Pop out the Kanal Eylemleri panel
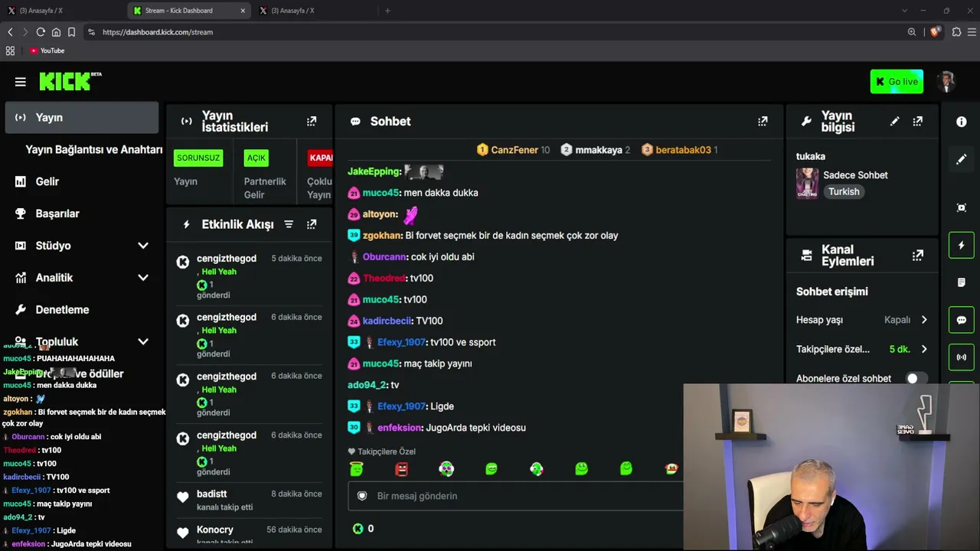This screenshot has width=980, height=551. point(918,255)
